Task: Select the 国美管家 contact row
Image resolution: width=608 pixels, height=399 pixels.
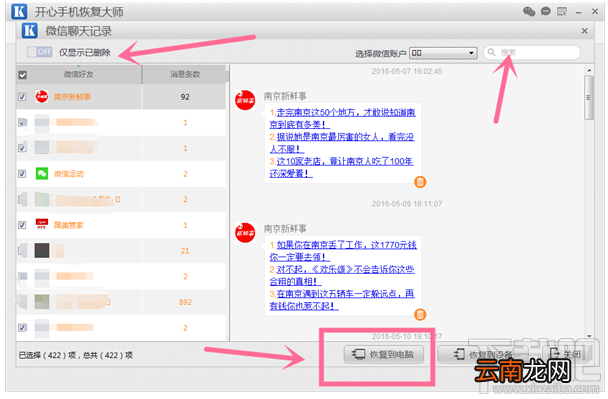Action: pos(121,225)
